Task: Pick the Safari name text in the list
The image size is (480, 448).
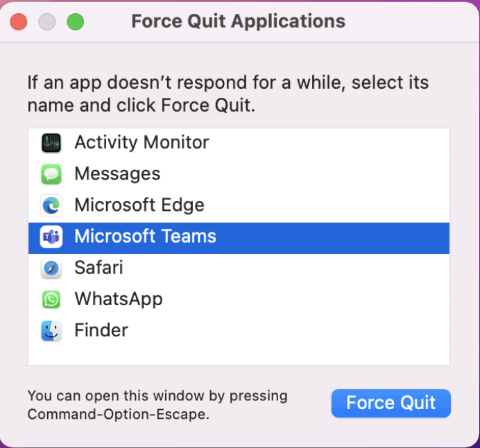Action: [99, 268]
